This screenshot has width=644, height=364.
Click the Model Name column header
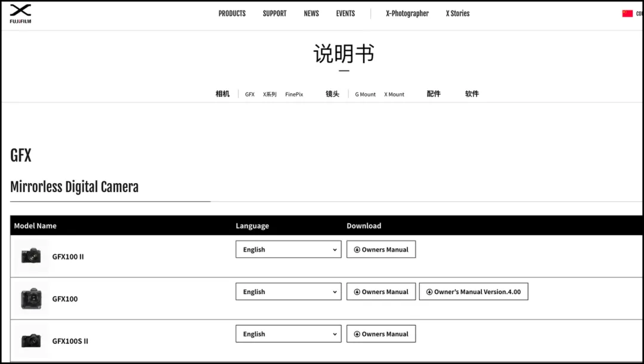pos(35,226)
